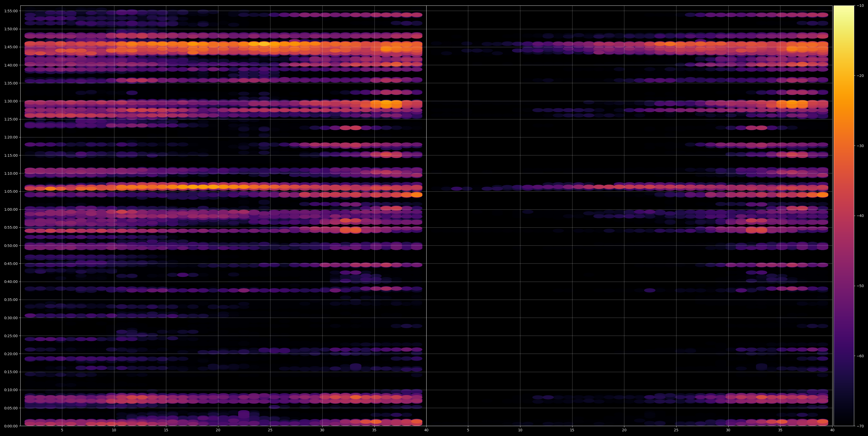Viewport: 868px width, 436px height.
Task: Click the −30 colorbar tick label
Action: click(x=860, y=146)
